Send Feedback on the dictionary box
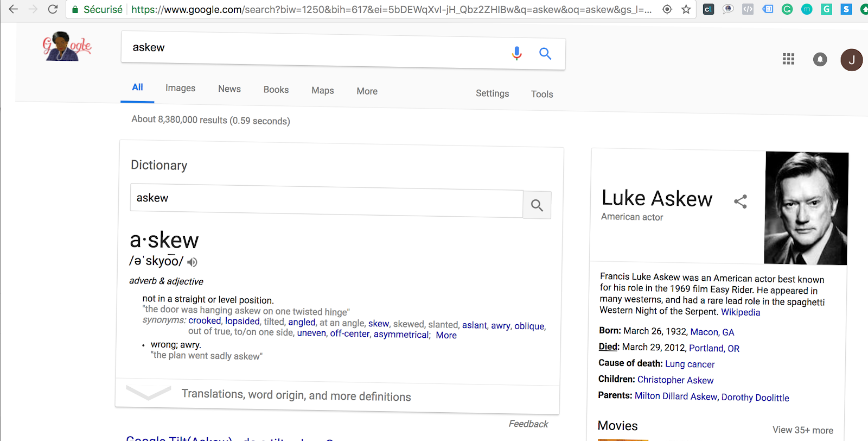The image size is (868, 441). tap(528, 424)
